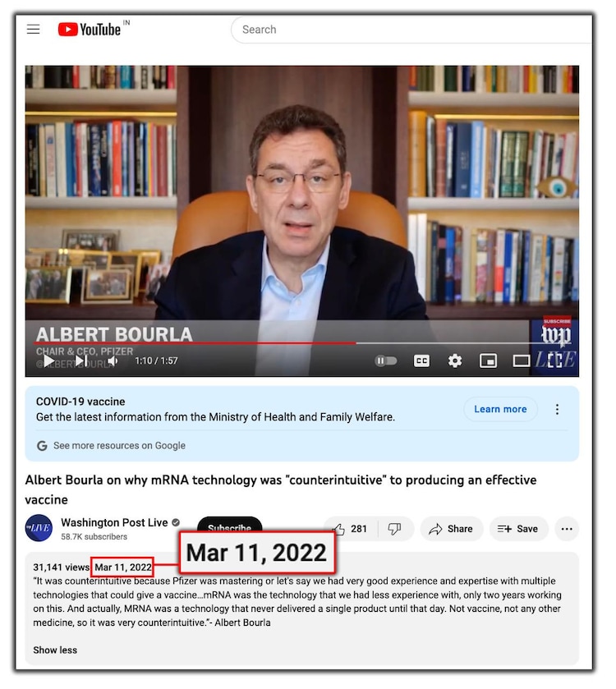The image size is (616, 689).
Task: Skip to the next video
Action: 80,361
